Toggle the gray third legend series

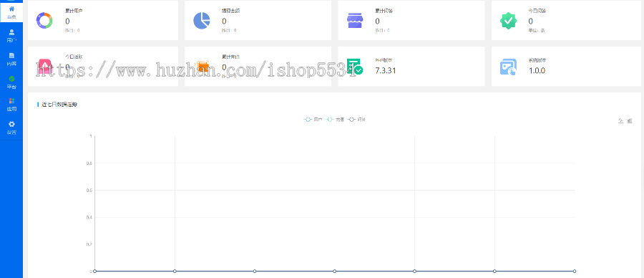click(356, 120)
